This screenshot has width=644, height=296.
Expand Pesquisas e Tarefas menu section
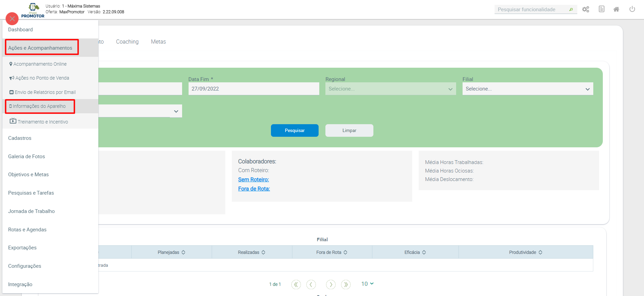[x=50, y=193]
